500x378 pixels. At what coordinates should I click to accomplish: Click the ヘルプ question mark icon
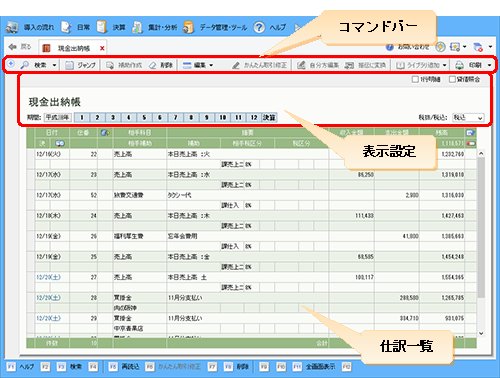pyautogui.click(x=259, y=27)
